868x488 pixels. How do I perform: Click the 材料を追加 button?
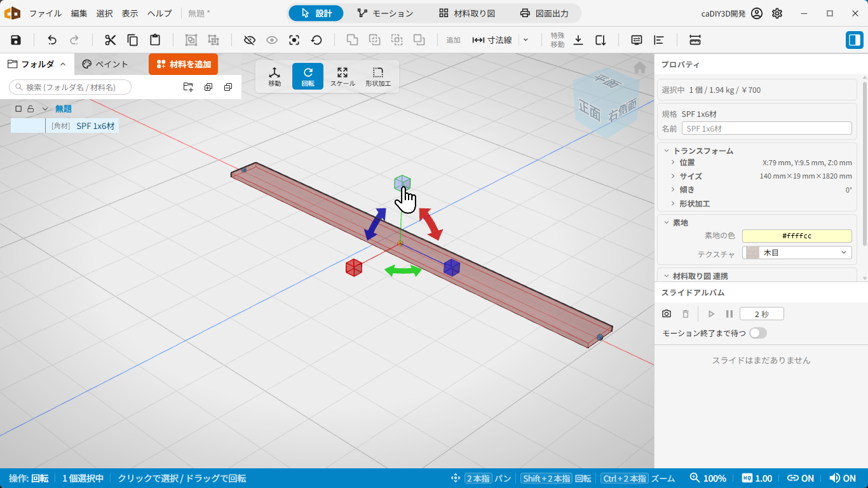pos(184,64)
